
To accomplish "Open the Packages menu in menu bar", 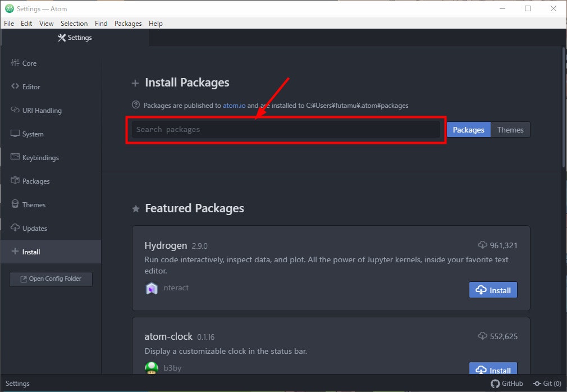I will click(128, 24).
